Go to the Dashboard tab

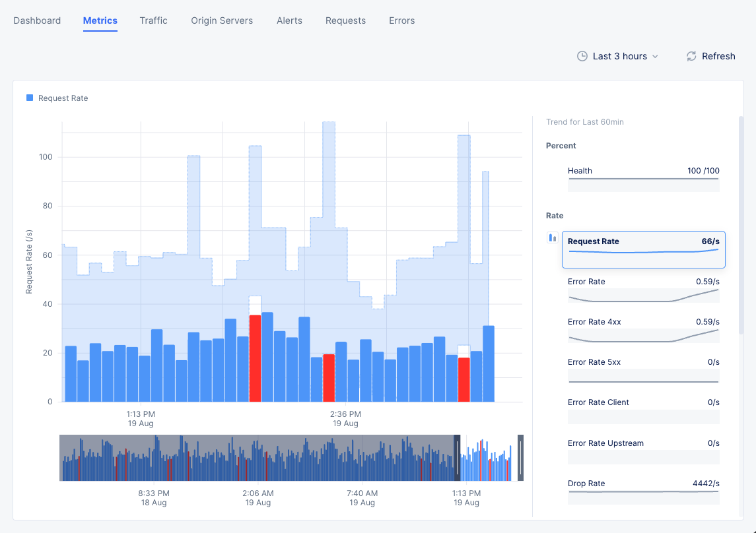tap(37, 20)
